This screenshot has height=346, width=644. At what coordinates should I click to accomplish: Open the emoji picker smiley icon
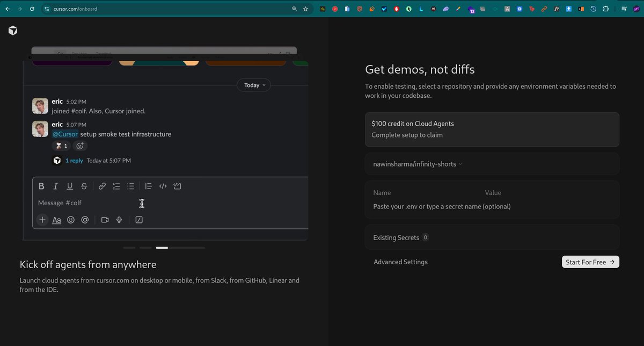coord(71,220)
